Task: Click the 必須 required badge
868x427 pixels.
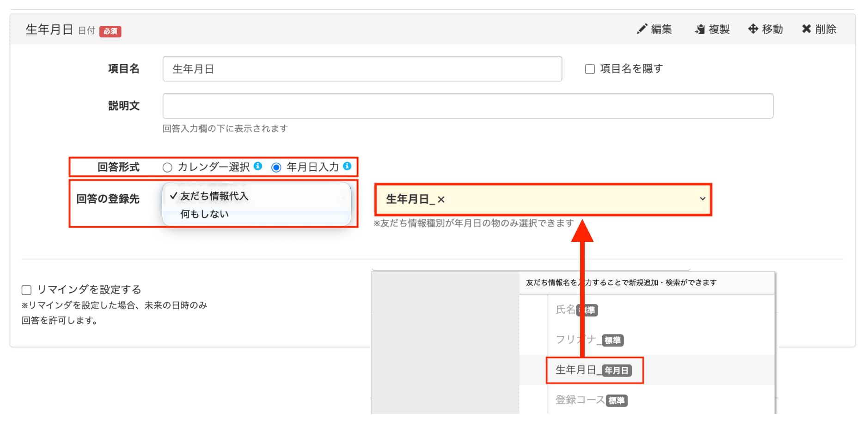Action: coord(110,31)
